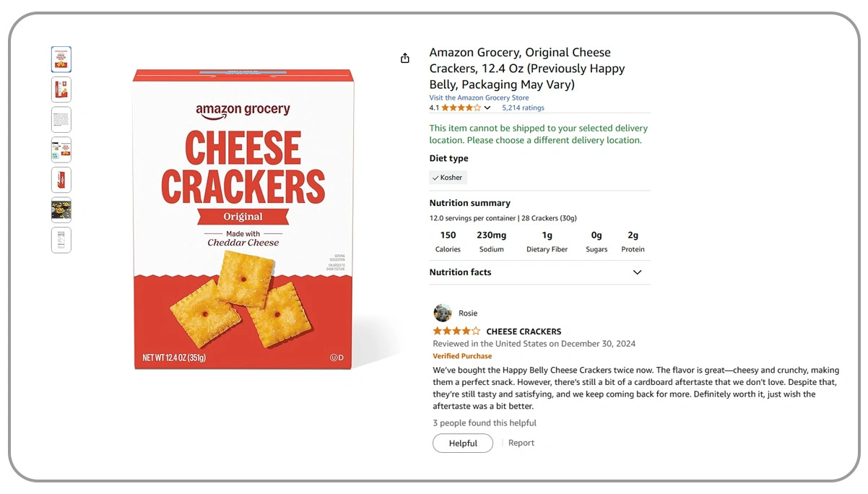Screen dimensions: 868x494
Task: Click the '3 people found this helpful' text
Action: point(483,422)
